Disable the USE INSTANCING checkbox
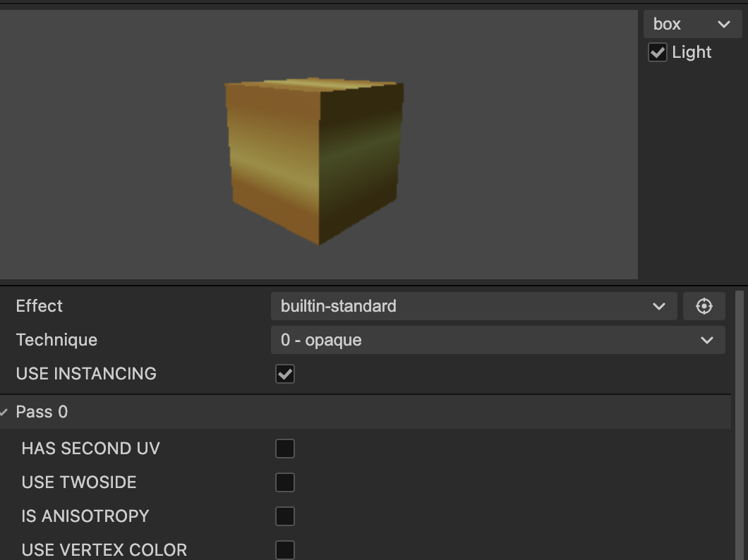The height and width of the screenshot is (560, 748). point(285,374)
